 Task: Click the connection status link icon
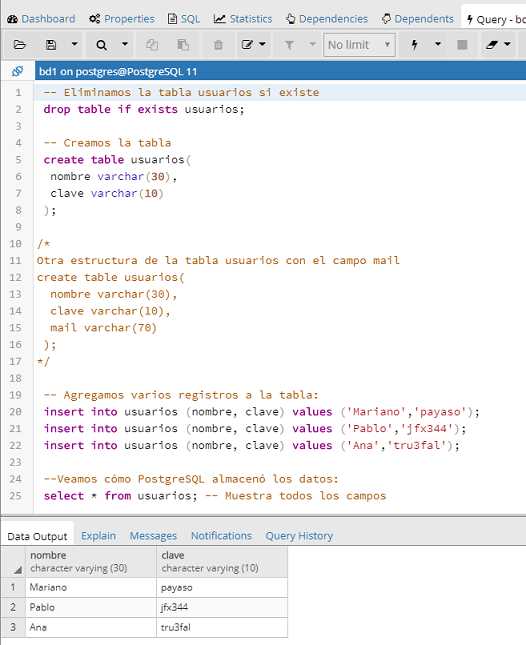pyautogui.click(x=17, y=71)
